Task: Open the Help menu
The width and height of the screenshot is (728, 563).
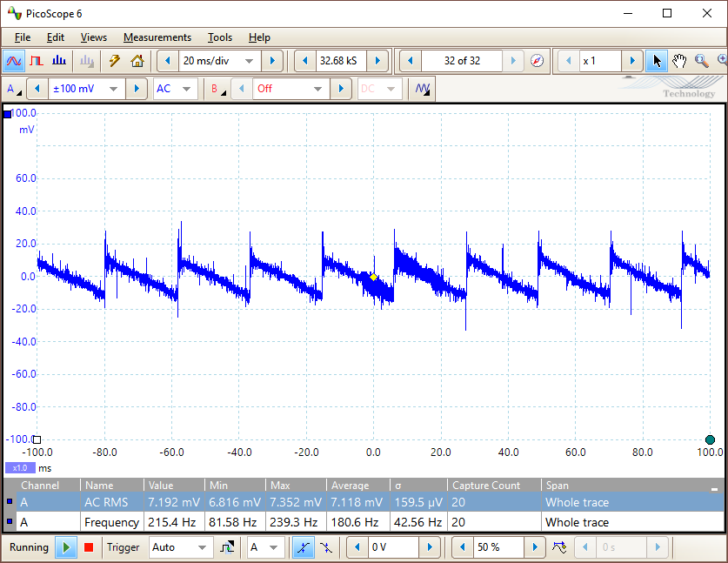Action: click(x=259, y=37)
